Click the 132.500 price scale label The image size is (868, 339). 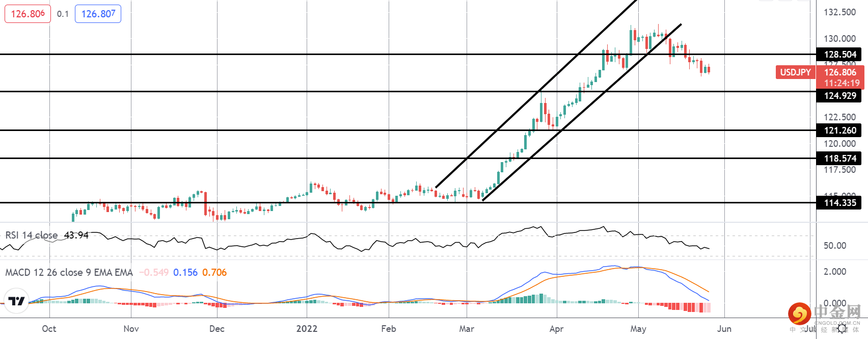tap(840, 12)
